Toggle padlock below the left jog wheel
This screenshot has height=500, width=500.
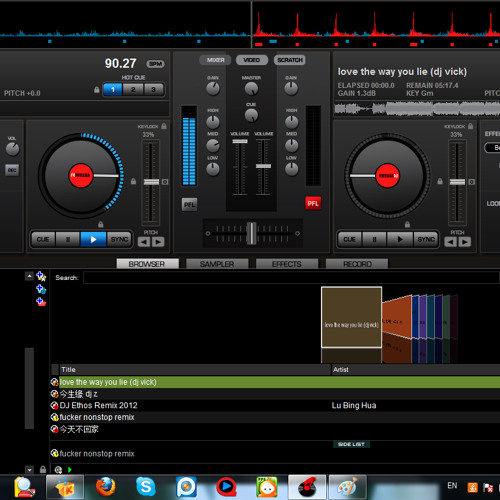coord(101,224)
